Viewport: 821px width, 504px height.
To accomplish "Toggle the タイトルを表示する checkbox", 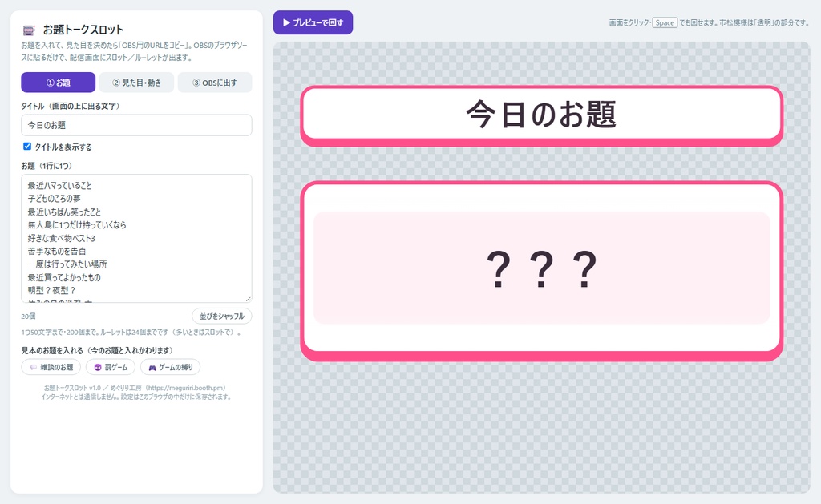I will [x=27, y=147].
